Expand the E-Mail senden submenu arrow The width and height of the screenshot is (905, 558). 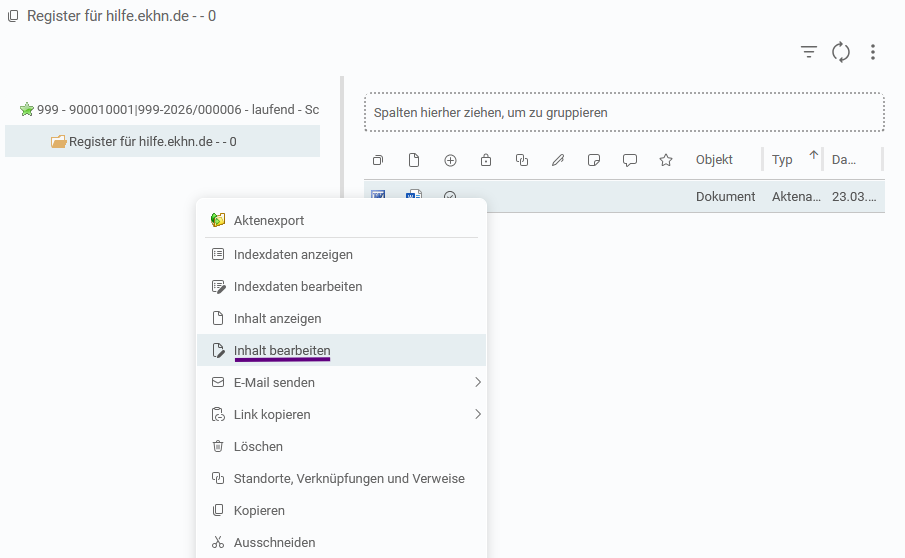click(477, 382)
